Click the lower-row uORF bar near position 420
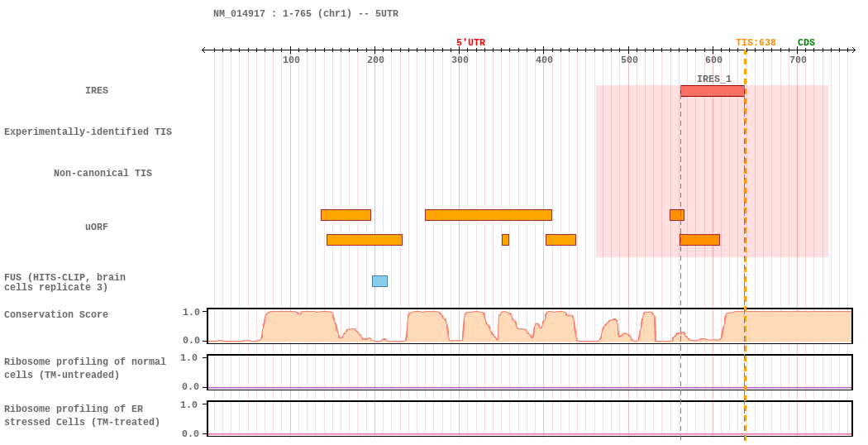This screenshot has height=445, width=868. 560,240
